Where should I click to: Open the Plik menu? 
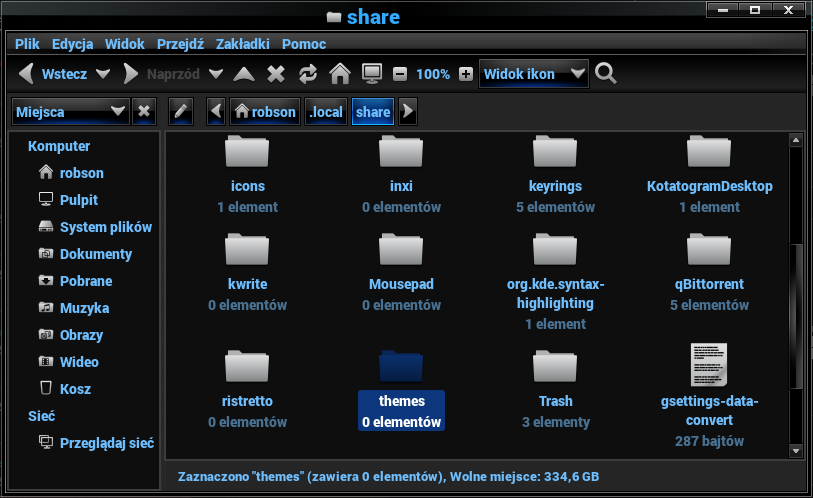(27, 44)
